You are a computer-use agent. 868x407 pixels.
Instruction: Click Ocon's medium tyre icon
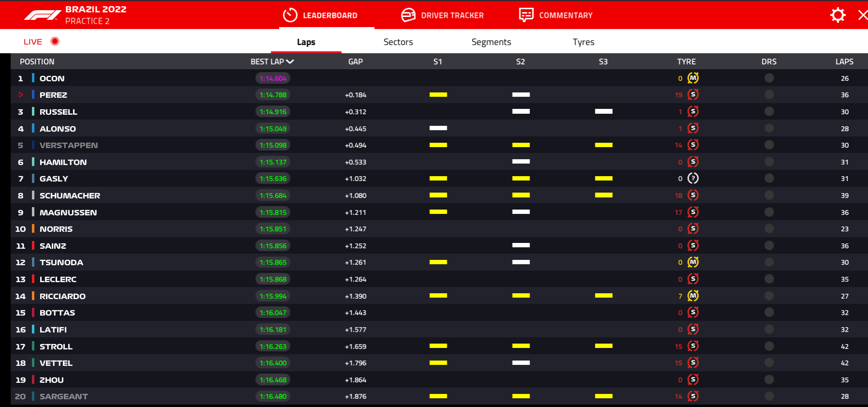point(693,78)
